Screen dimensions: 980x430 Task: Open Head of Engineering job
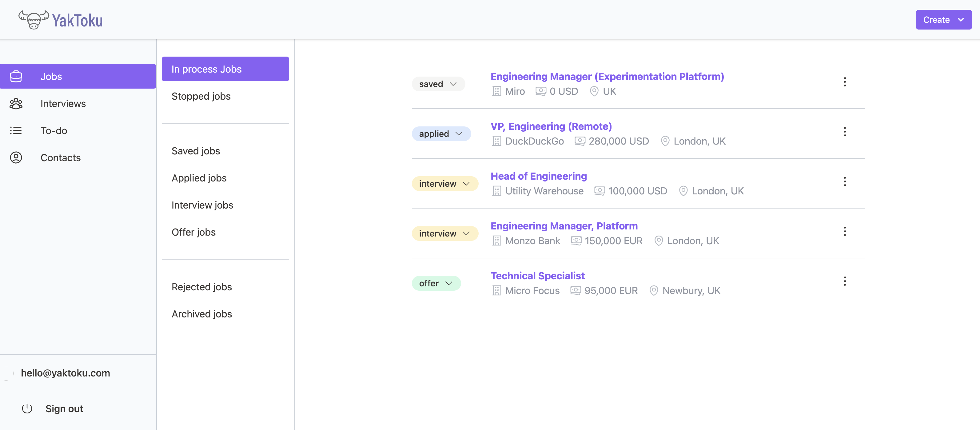(x=539, y=176)
